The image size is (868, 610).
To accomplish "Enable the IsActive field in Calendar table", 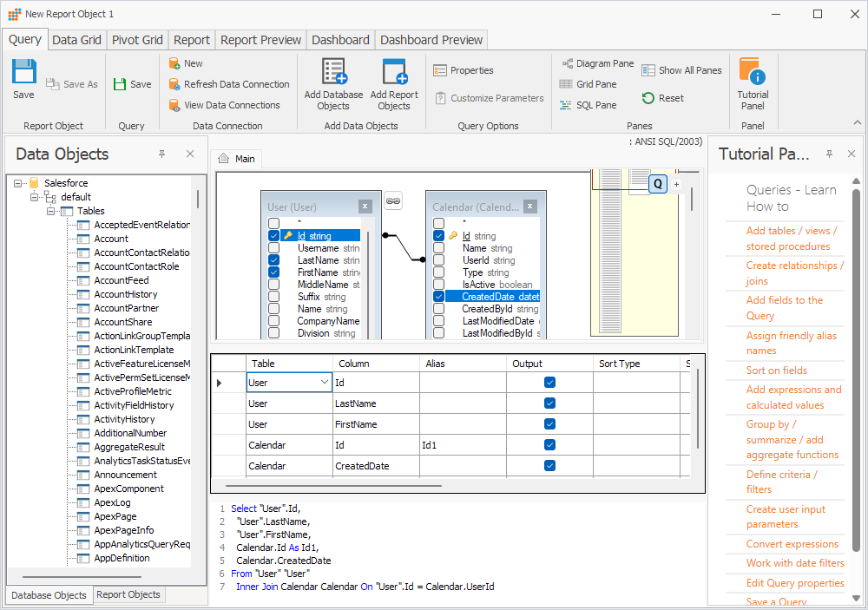I will coord(438,284).
